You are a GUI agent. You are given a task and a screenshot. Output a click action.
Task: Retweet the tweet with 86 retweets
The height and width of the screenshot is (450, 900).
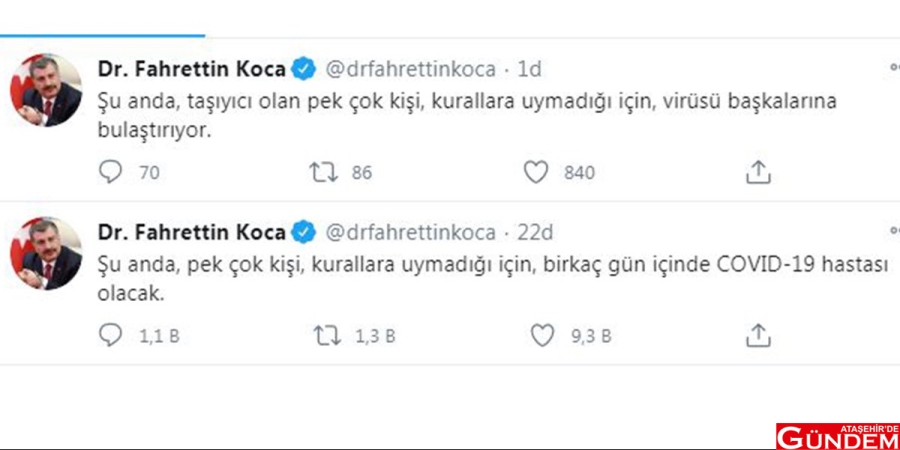324,172
